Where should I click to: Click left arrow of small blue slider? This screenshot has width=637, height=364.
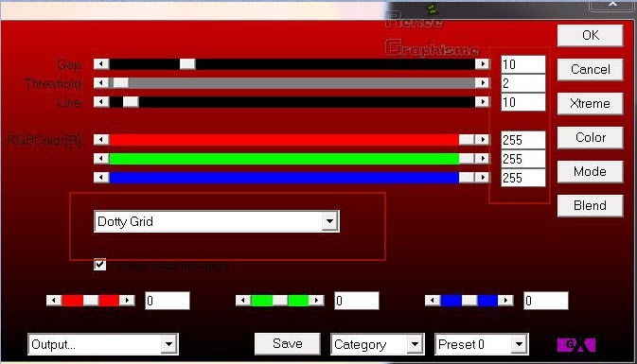(x=433, y=301)
